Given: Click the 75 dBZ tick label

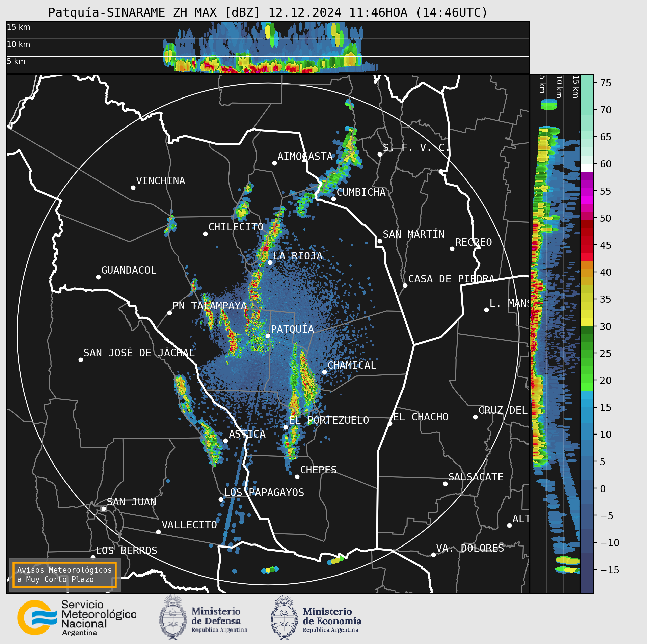Looking at the screenshot, I should pos(606,83).
